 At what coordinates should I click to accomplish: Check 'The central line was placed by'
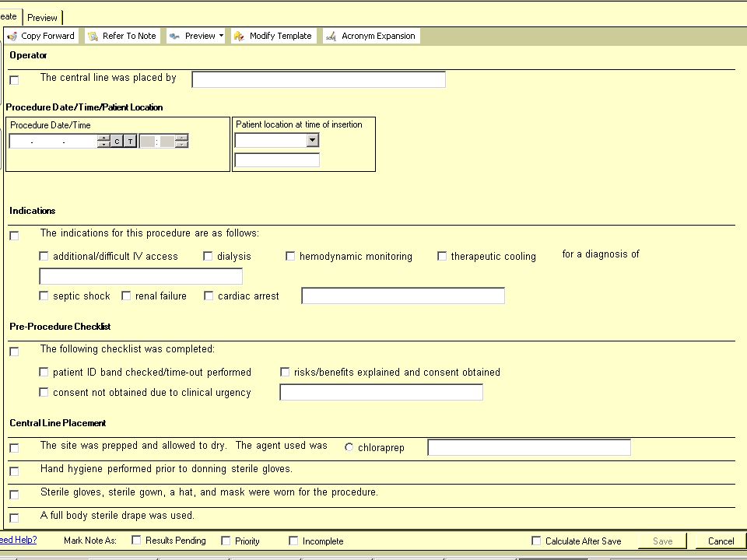14,80
